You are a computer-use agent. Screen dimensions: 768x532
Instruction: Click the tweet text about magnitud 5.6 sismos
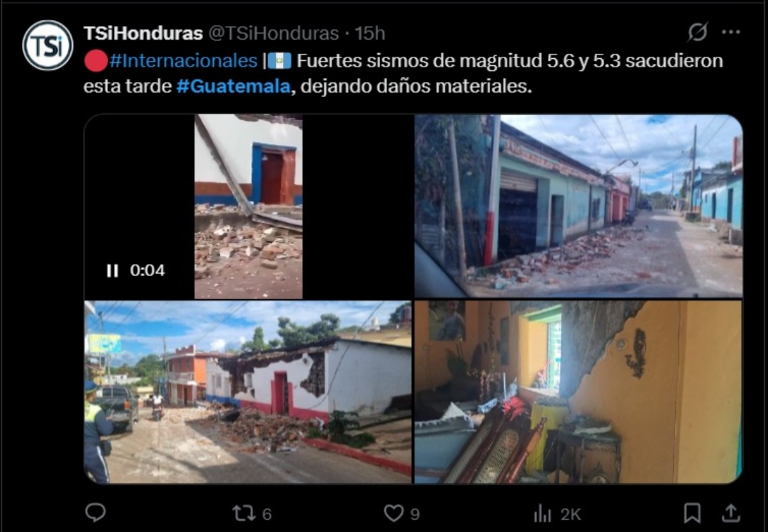coord(403,74)
